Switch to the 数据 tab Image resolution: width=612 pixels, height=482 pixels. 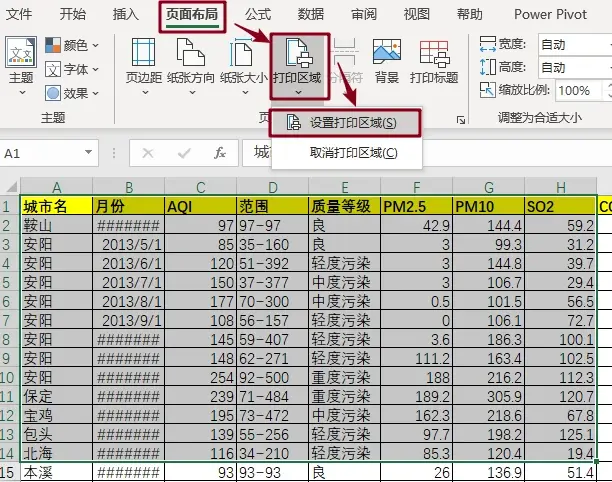coord(311,14)
